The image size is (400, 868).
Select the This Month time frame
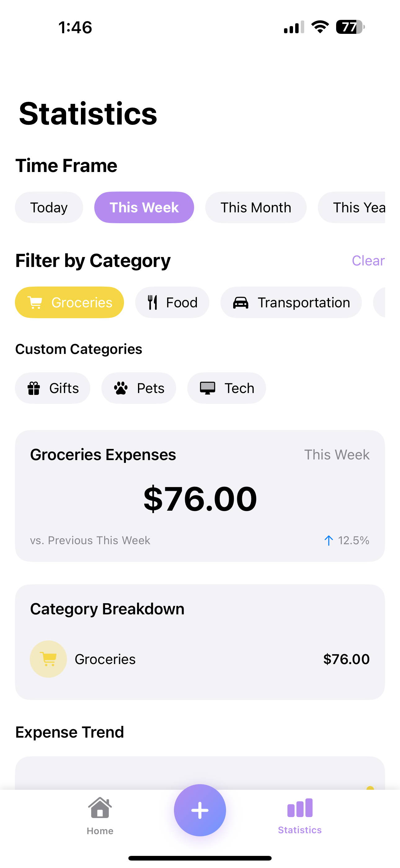pyautogui.click(x=256, y=208)
